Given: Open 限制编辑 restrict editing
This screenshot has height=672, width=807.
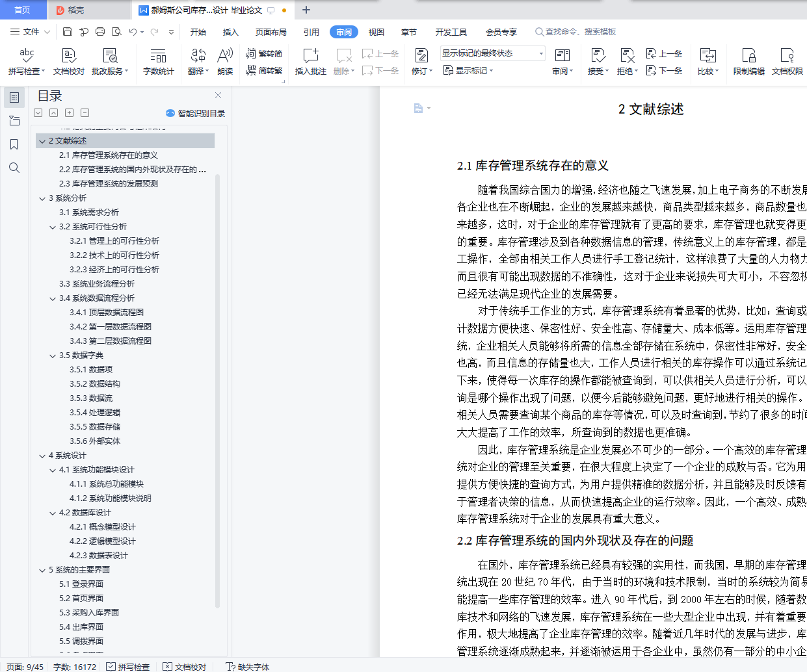Looking at the screenshot, I should (x=749, y=61).
